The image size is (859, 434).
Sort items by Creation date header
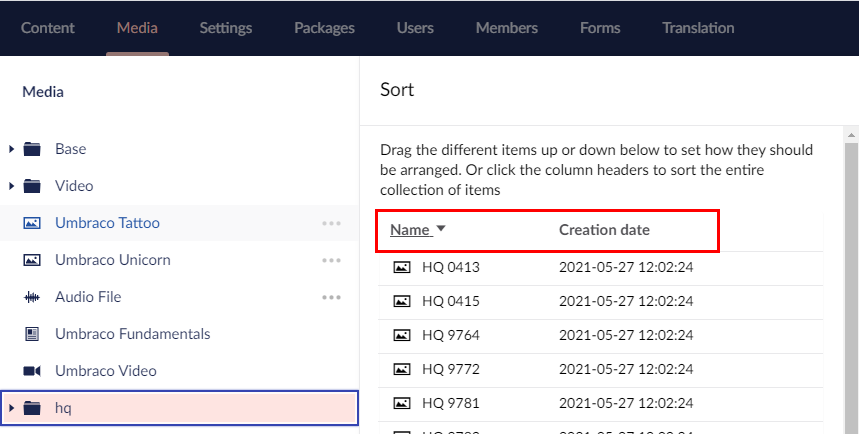pos(604,230)
